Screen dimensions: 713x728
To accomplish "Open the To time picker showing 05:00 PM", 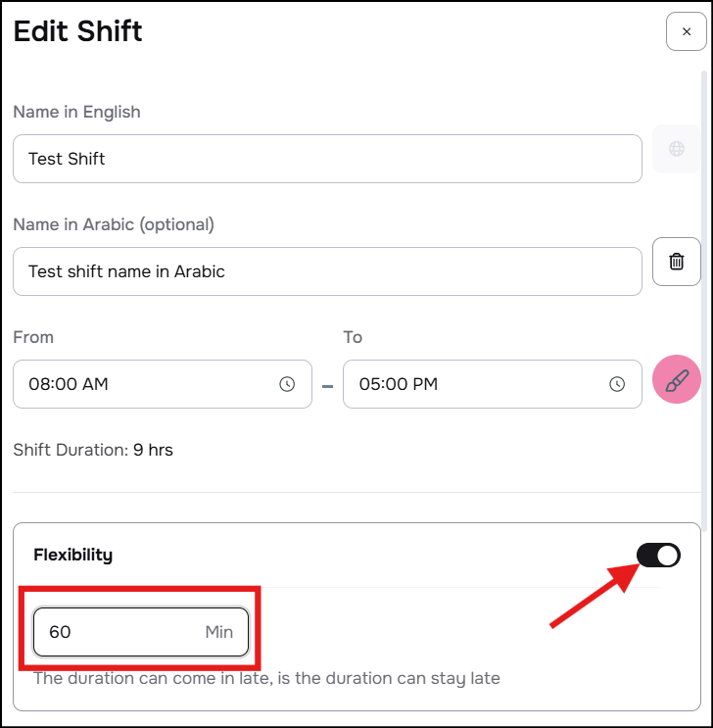I will [x=475, y=384].
